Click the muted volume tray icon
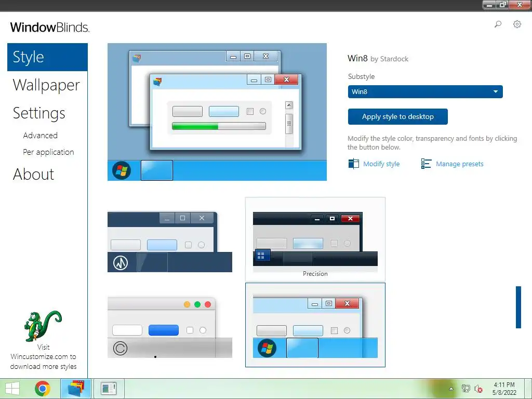The height and width of the screenshot is (399, 532). [478, 389]
